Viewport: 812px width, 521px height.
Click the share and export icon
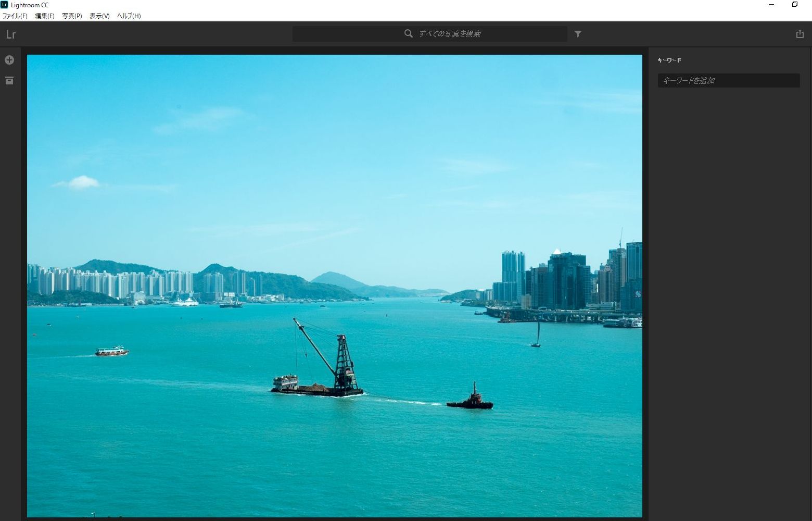pos(800,33)
